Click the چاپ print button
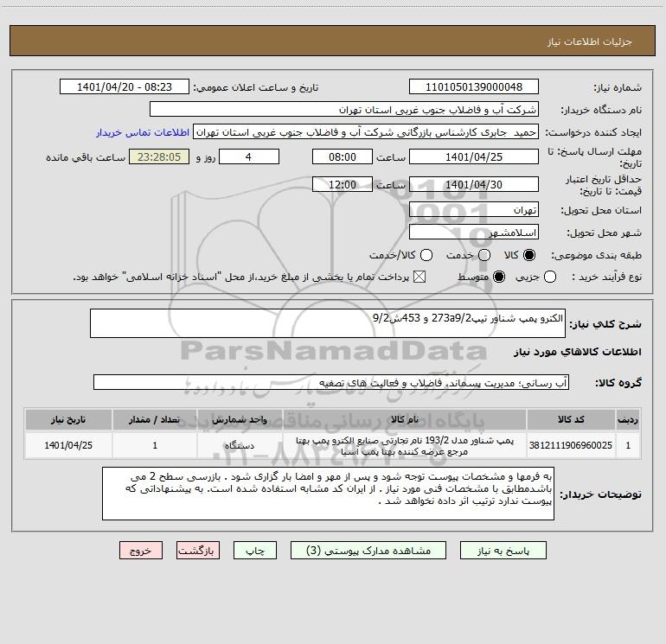The image size is (666, 644). [255, 551]
